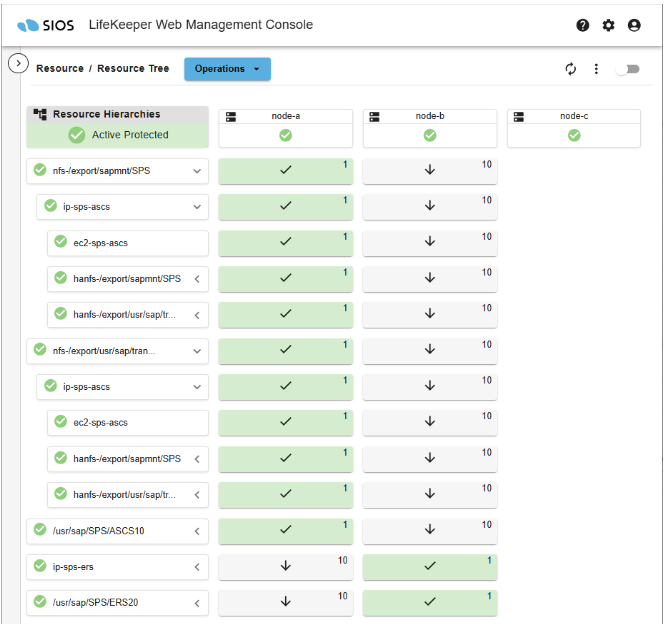Select the first ec2-sps-ascs resource item

click(x=127, y=243)
